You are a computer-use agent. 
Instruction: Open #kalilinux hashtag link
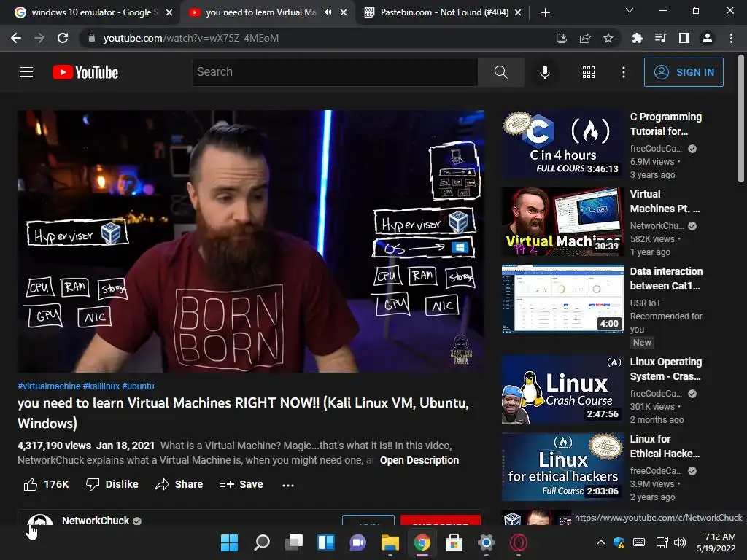coord(101,386)
